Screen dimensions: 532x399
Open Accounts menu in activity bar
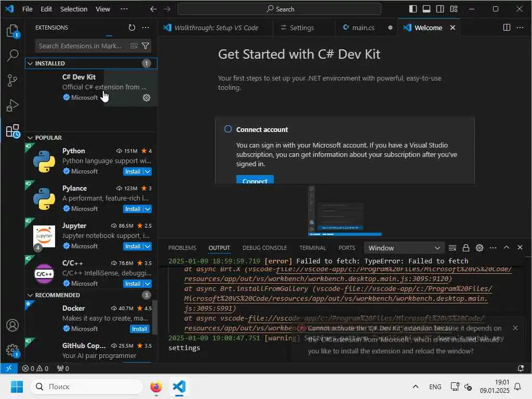[x=12, y=325]
